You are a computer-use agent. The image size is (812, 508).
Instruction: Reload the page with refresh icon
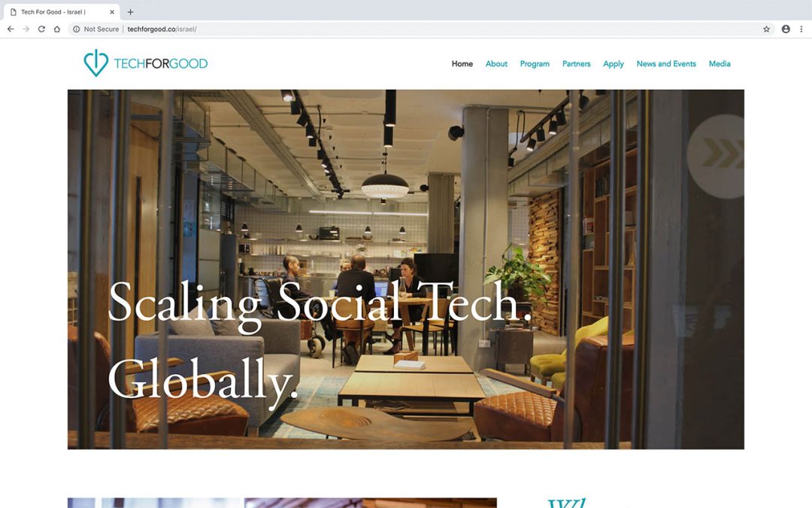(x=41, y=29)
